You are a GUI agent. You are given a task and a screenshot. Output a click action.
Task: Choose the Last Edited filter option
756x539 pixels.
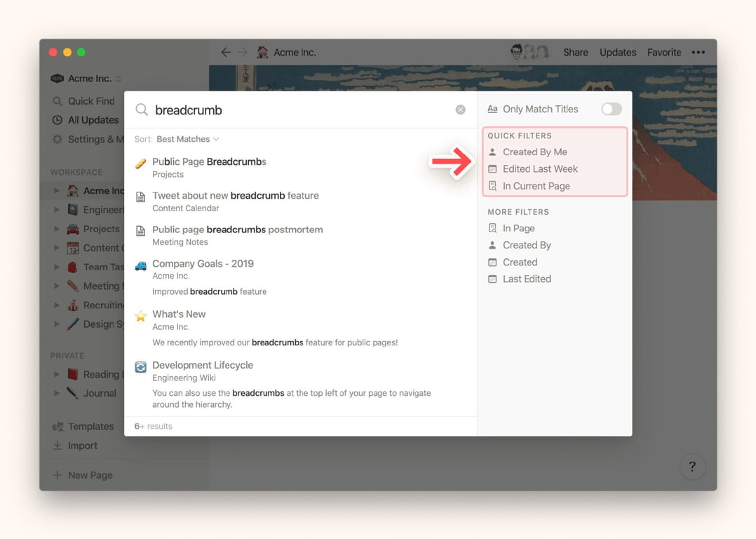[x=527, y=279]
